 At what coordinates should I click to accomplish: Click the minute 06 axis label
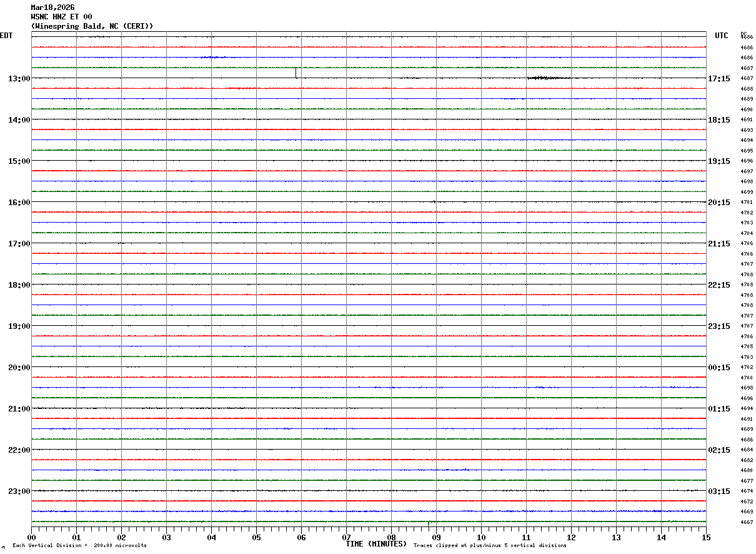click(301, 537)
